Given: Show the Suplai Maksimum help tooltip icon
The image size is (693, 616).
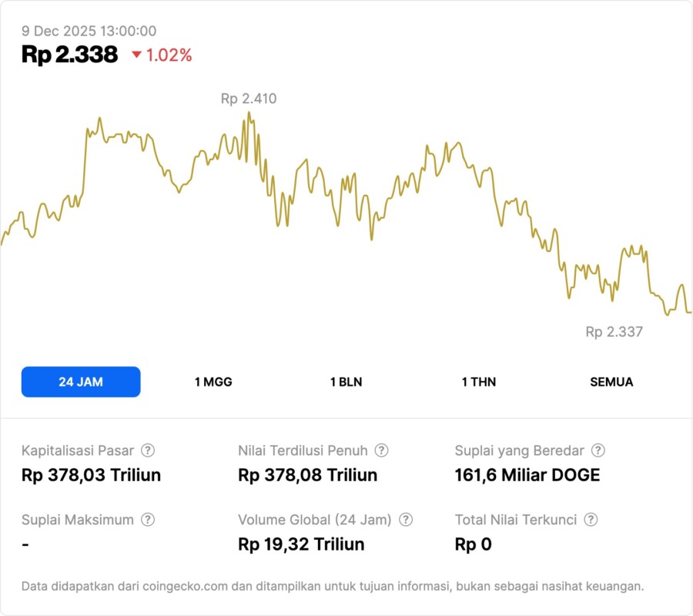Looking at the screenshot, I should coord(148,520).
